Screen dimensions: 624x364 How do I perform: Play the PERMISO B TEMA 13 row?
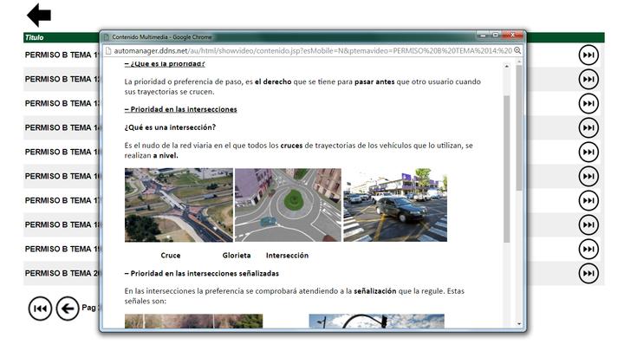pos(588,103)
